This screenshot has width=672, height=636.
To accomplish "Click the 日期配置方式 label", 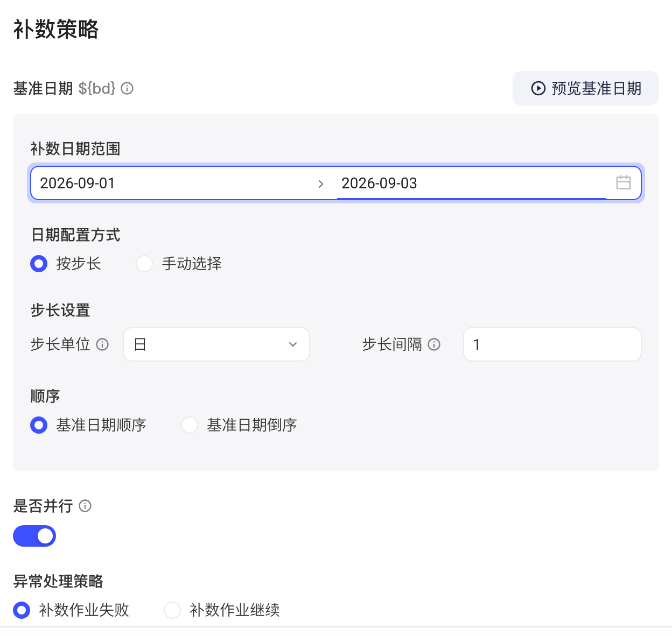I will click(75, 235).
